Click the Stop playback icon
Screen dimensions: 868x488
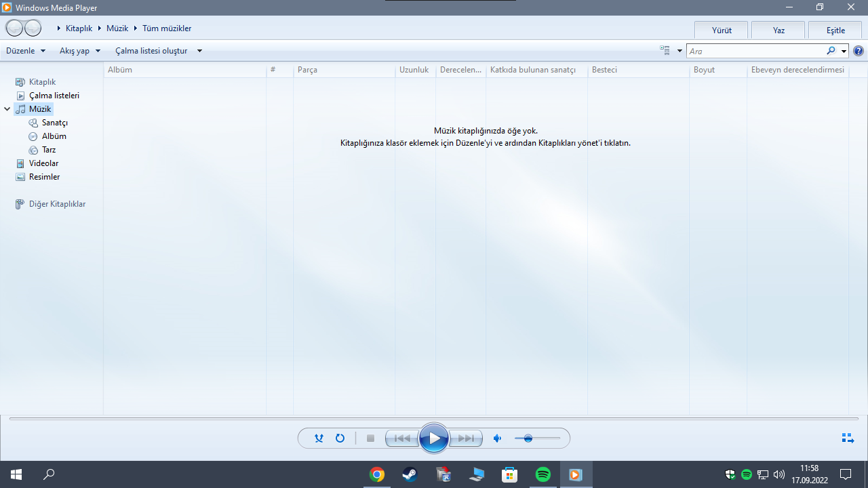pyautogui.click(x=370, y=439)
